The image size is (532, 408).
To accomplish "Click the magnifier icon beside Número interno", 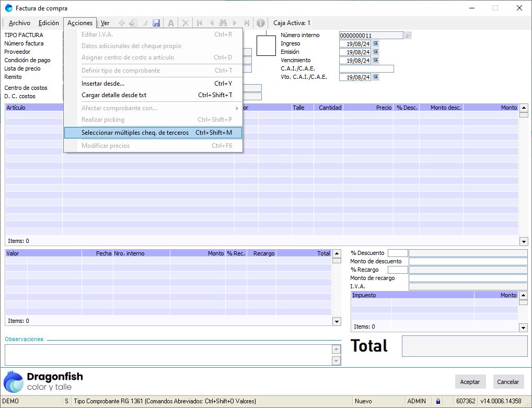I will 408,36.
